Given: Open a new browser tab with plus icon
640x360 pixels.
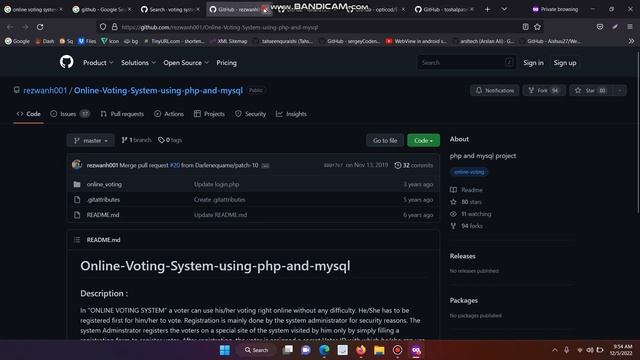Looking at the screenshot, I should click(487, 9).
